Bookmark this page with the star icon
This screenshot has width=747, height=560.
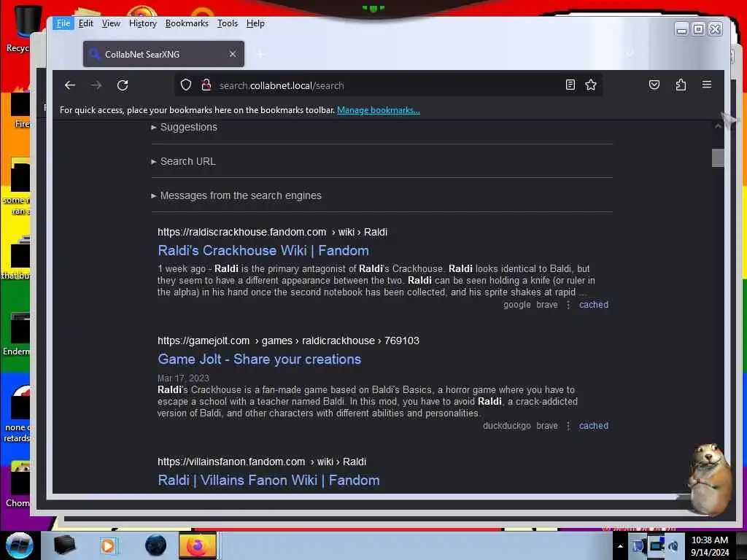(x=591, y=85)
